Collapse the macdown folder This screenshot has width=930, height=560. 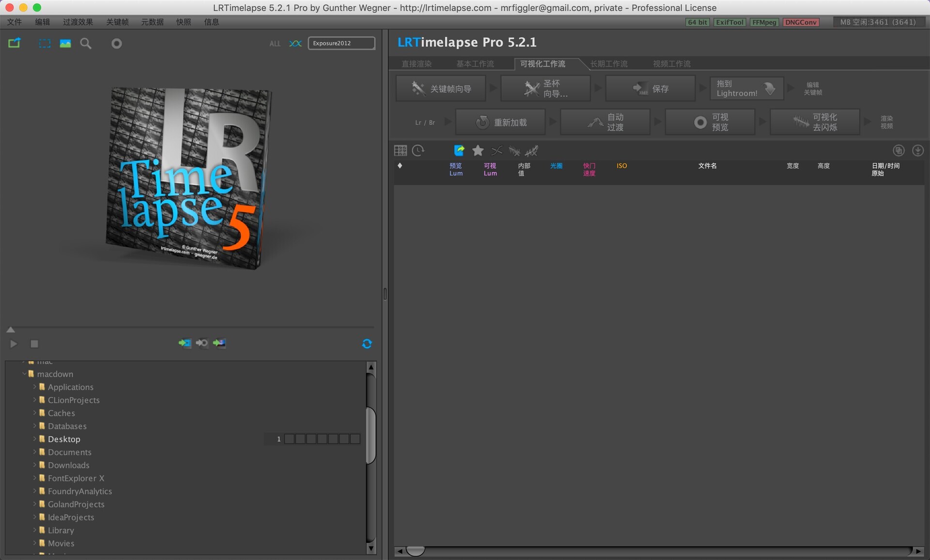(24, 373)
